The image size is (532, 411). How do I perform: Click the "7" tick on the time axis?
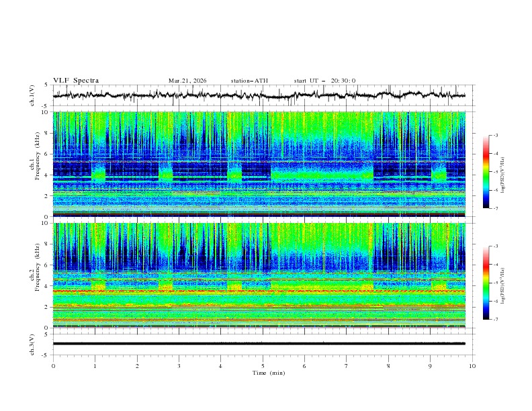347,366
